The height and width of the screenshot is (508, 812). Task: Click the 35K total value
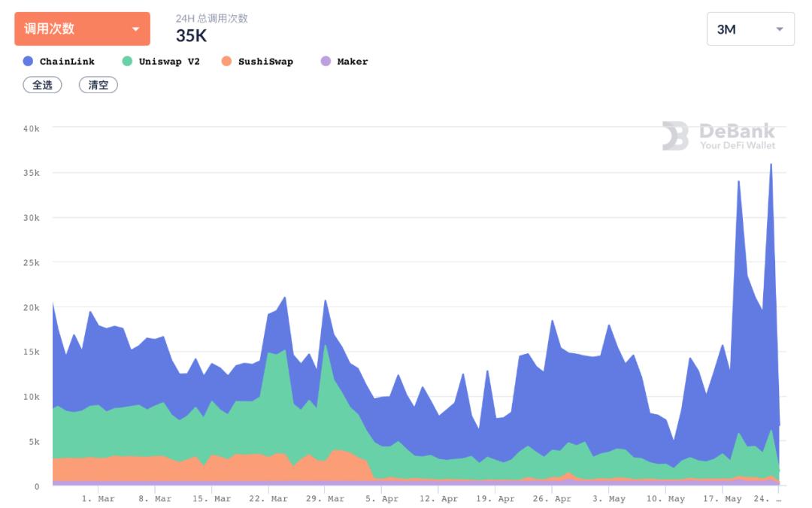tap(192, 35)
